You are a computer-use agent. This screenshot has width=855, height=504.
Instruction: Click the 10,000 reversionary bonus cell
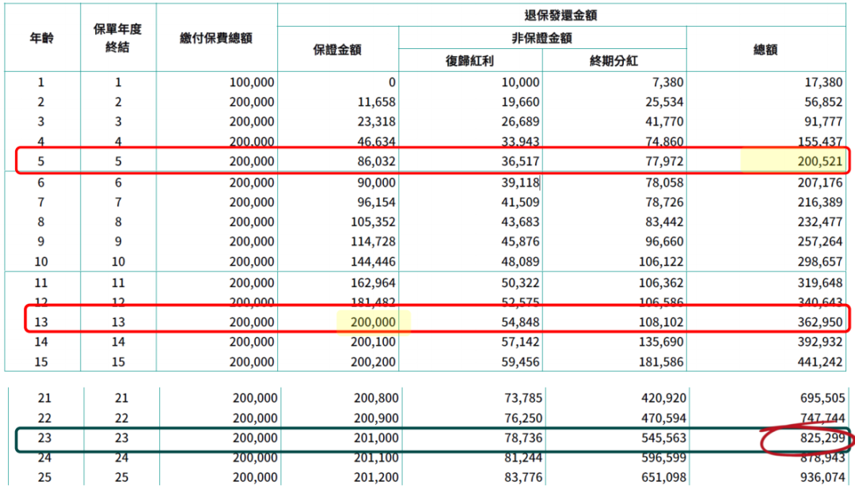tap(520, 82)
